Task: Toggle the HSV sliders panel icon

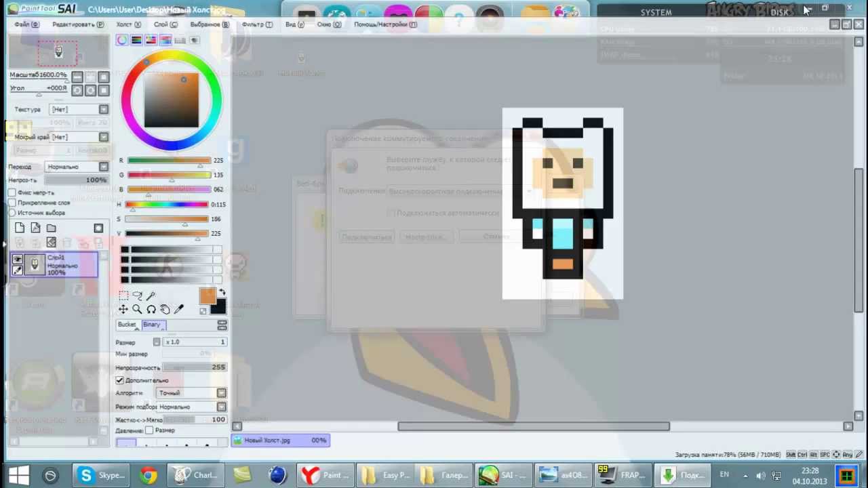Action: (x=151, y=40)
